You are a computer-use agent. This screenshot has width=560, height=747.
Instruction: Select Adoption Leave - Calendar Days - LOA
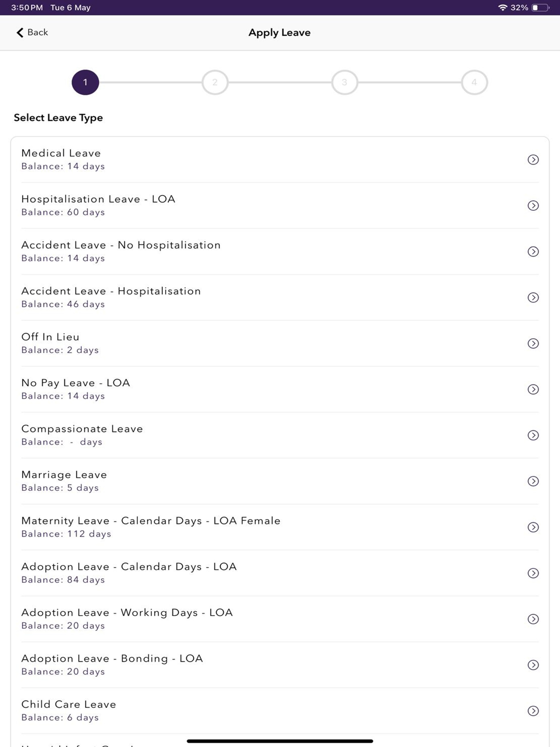[x=280, y=573]
